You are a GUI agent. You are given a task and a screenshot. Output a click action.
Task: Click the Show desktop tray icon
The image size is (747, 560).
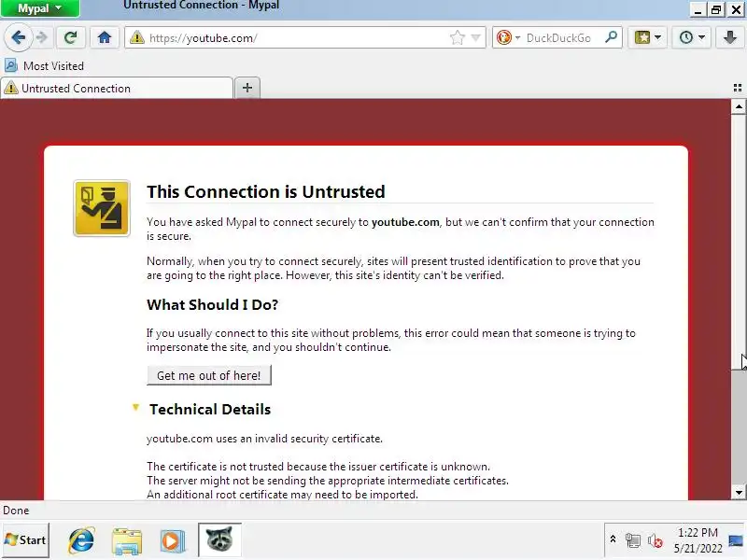pyautogui.click(x=737, y=540)
